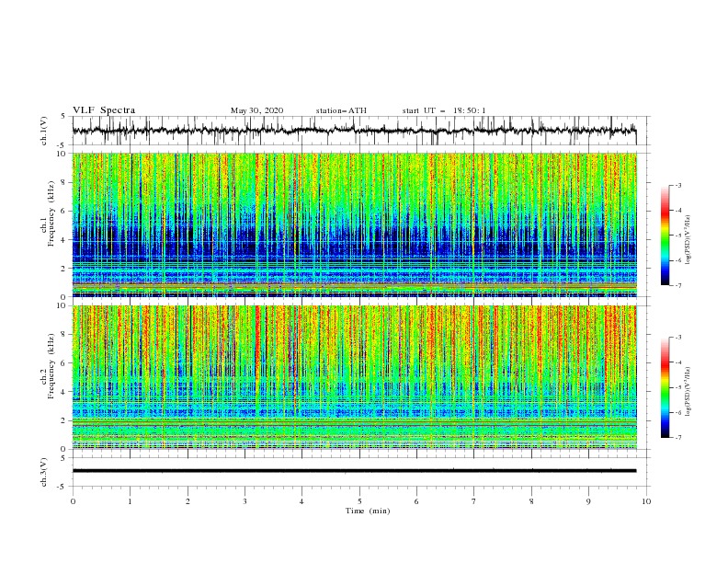This screenshot has height=563, width=728.
Task: Click the "1" tick on the time axis
Action: (130, 501)
